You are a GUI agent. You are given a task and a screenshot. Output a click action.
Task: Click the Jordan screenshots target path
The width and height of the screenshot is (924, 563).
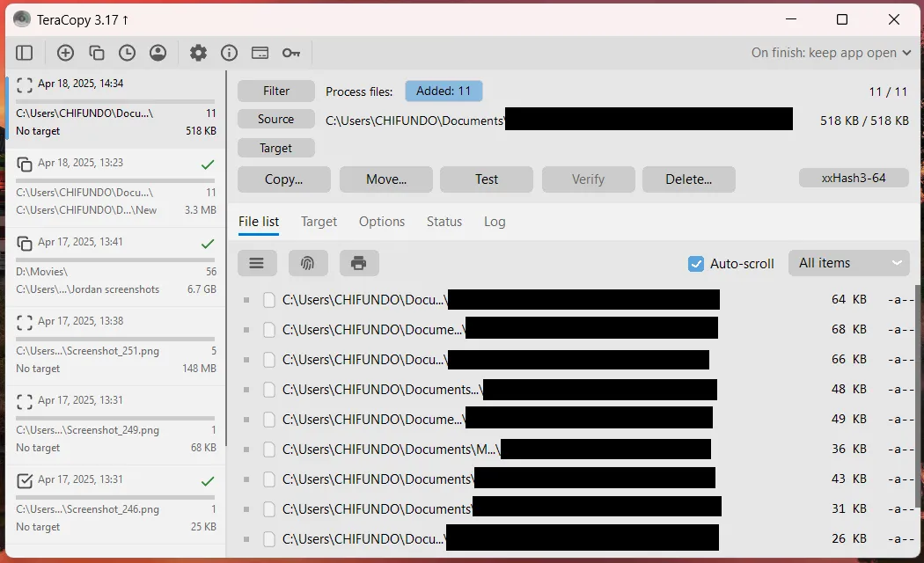point(87,289)
